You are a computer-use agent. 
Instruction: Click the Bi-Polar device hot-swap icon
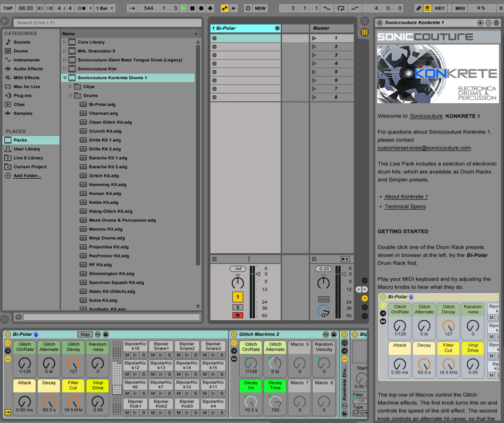point(98,335)
